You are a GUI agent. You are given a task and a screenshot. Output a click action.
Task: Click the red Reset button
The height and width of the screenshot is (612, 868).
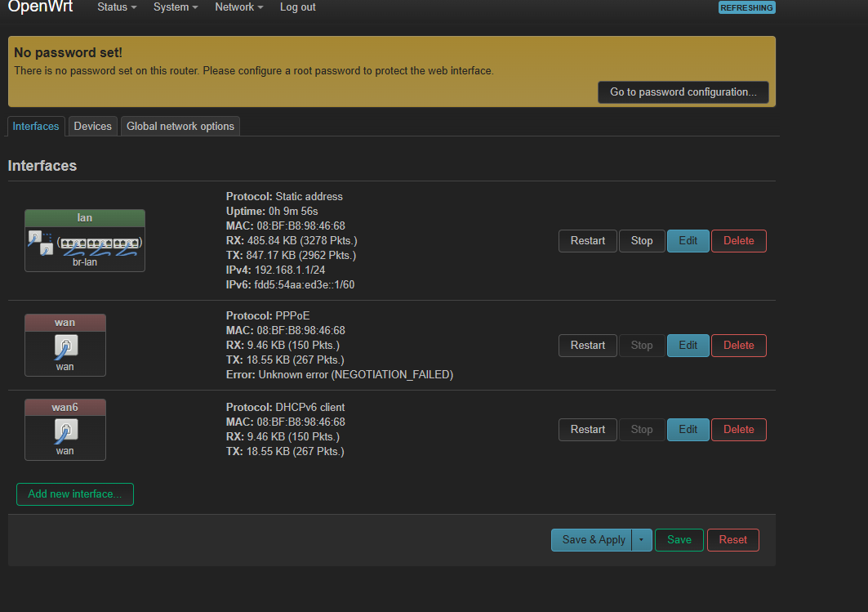[733, 540]
